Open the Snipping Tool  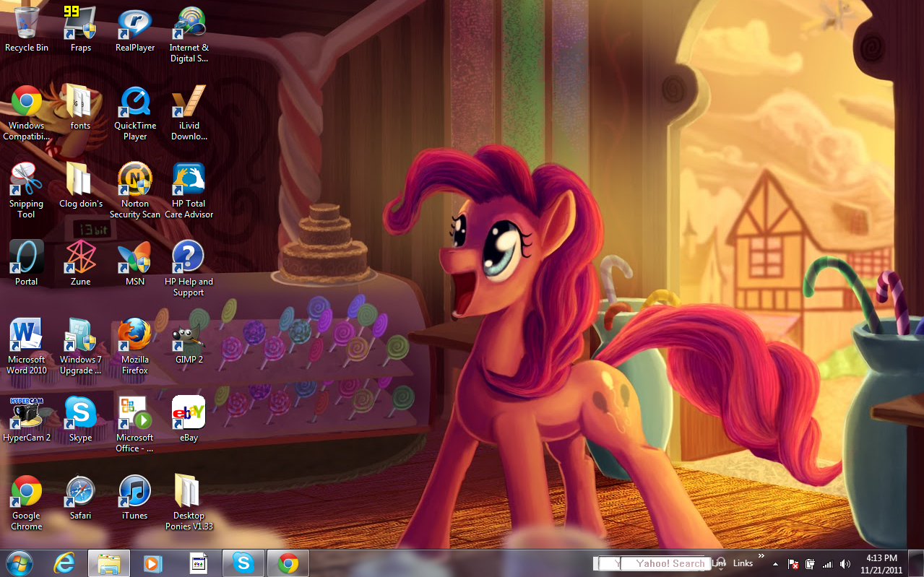tap(26, 178)
